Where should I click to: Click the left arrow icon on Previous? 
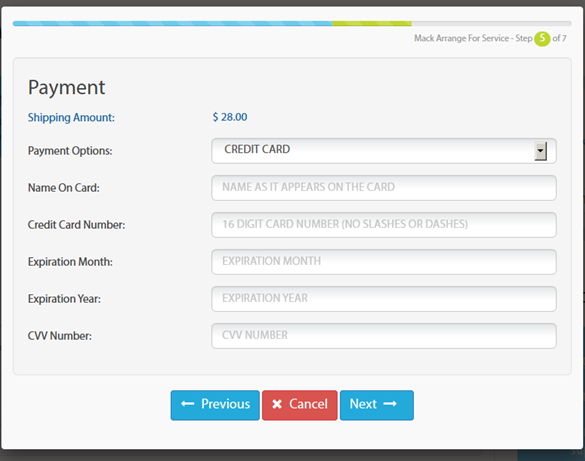(x=188, y=404)
